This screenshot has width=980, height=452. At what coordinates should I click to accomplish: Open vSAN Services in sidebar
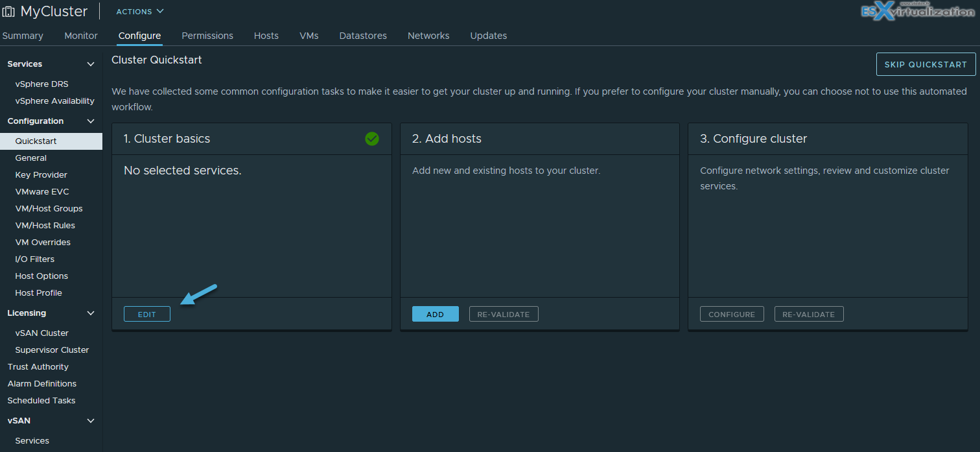pos(32,441)
